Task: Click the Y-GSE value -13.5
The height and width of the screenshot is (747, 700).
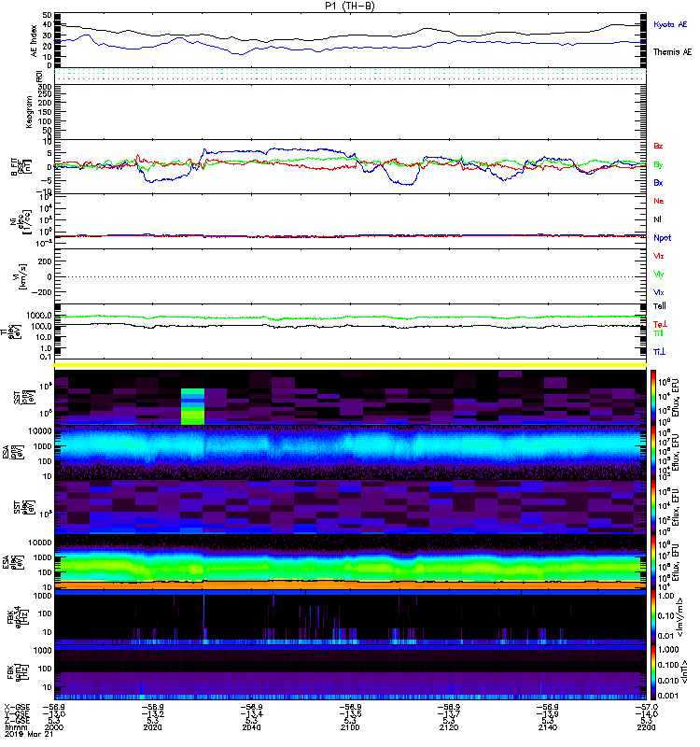Action: [x=350, y=713]
